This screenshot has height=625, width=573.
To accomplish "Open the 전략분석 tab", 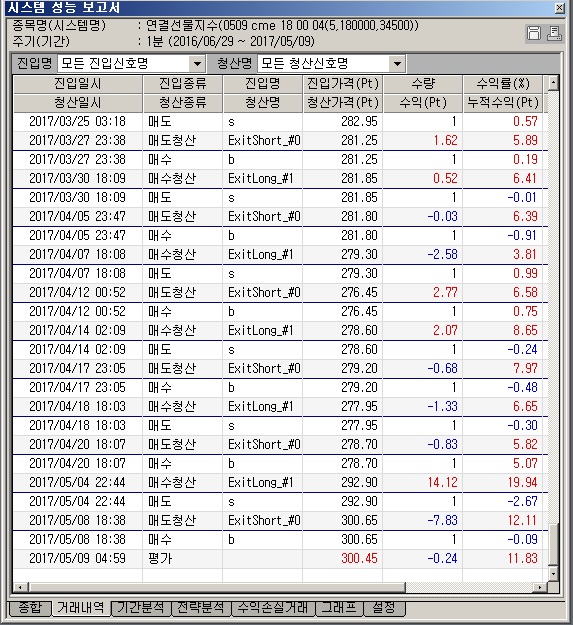I will coord(201,608).
